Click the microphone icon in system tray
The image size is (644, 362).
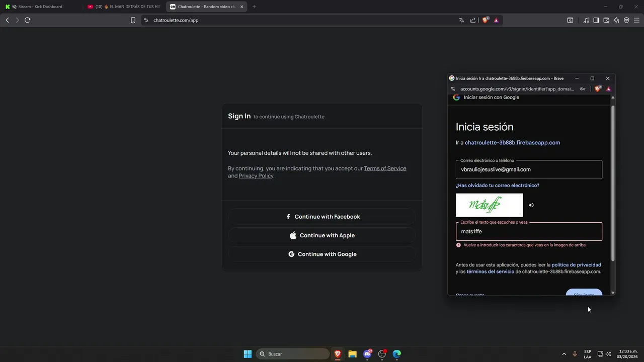[x=575, y=354]
